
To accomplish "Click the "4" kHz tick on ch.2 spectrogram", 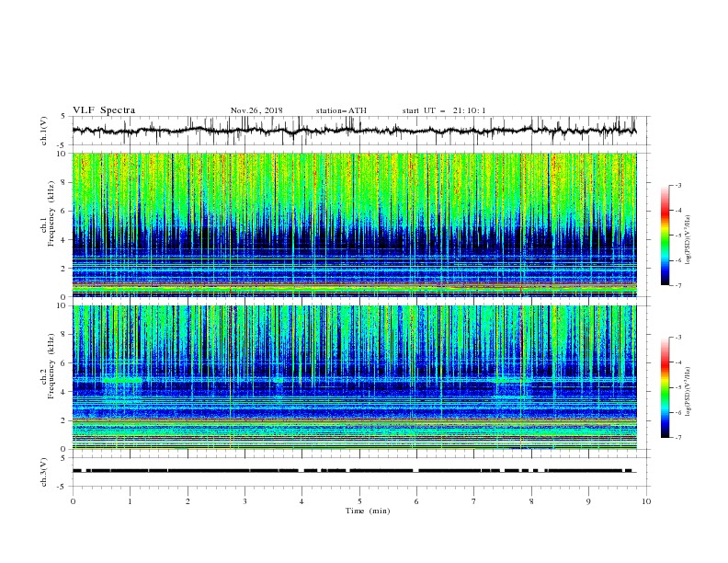I will point(64,392).
